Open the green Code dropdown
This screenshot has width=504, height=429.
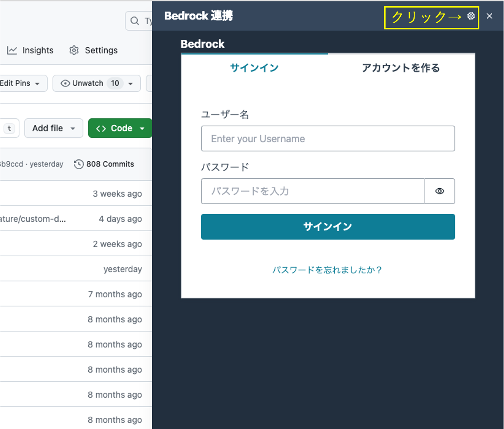coord(120,128)
